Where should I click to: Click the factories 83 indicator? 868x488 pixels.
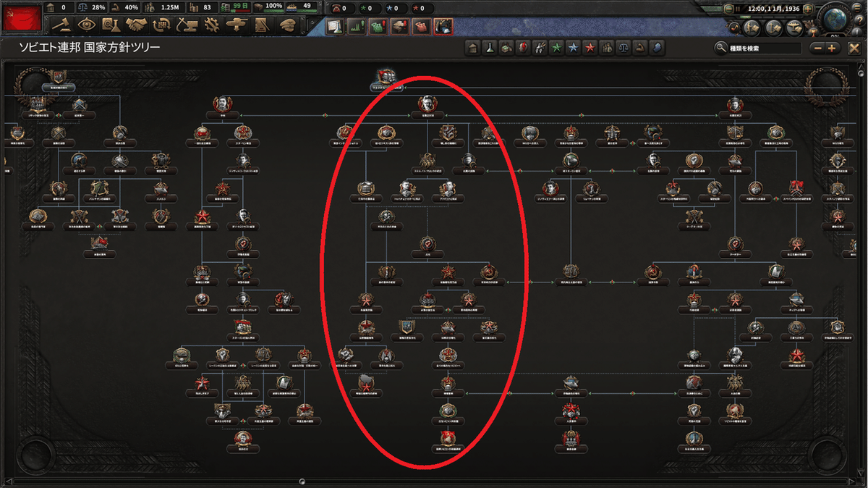point(203,7)
